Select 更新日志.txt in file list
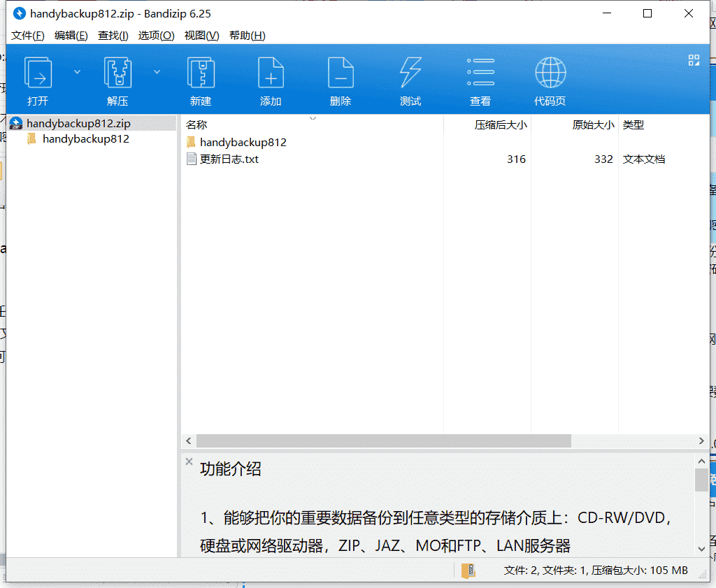716x588 pixels. click(x=229, y=159)
